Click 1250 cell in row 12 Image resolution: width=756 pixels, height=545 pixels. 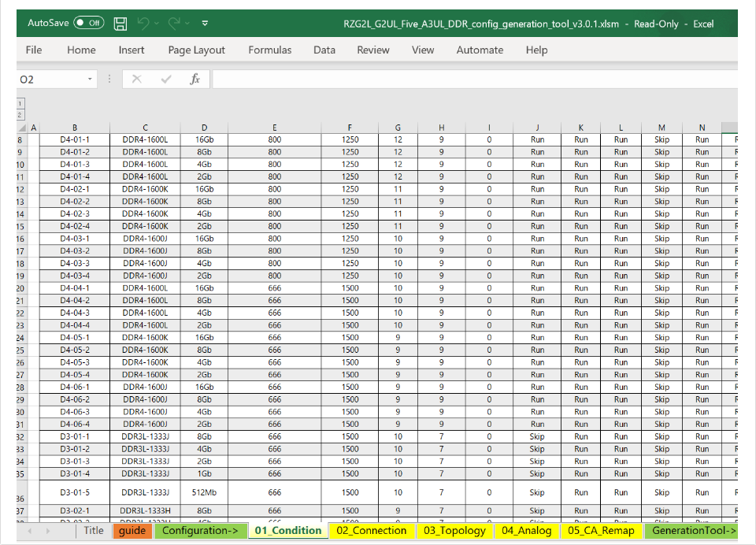click(350, 189)
